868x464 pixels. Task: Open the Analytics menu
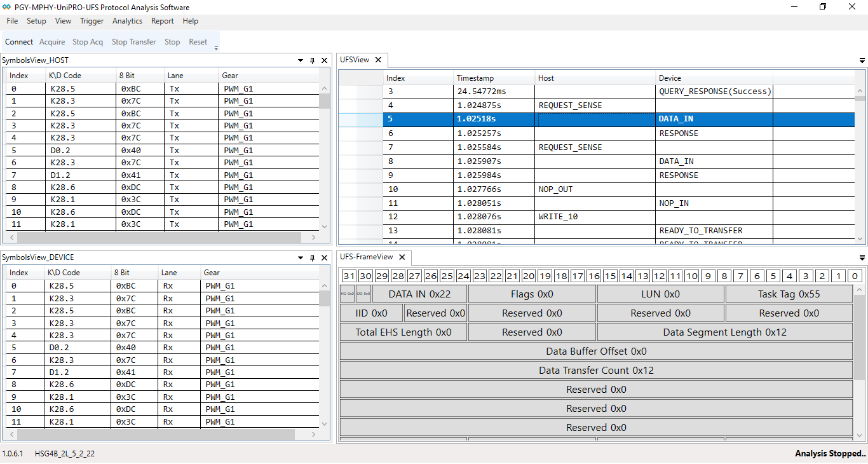tap(127, 21)
